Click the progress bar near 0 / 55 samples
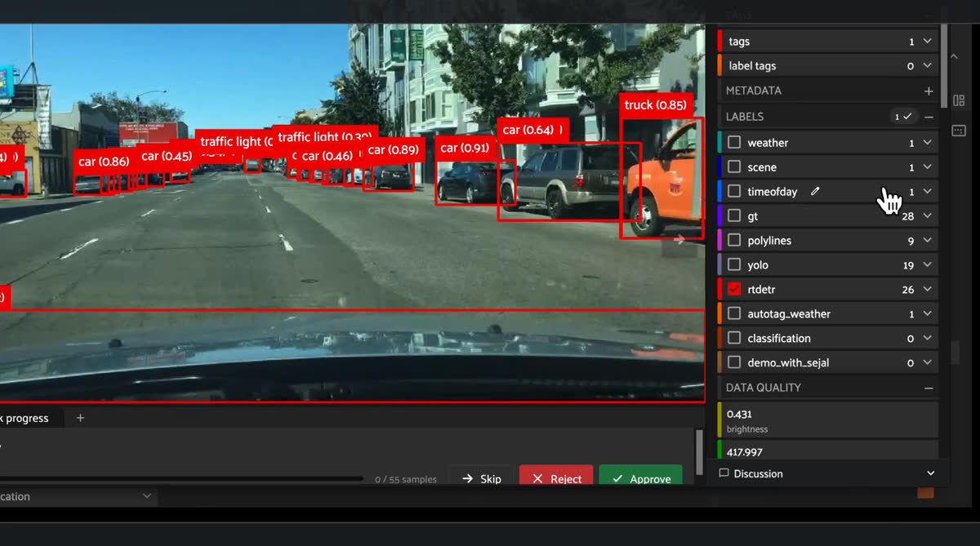This screenshot has height=546, width=980. tap(181, 479)
